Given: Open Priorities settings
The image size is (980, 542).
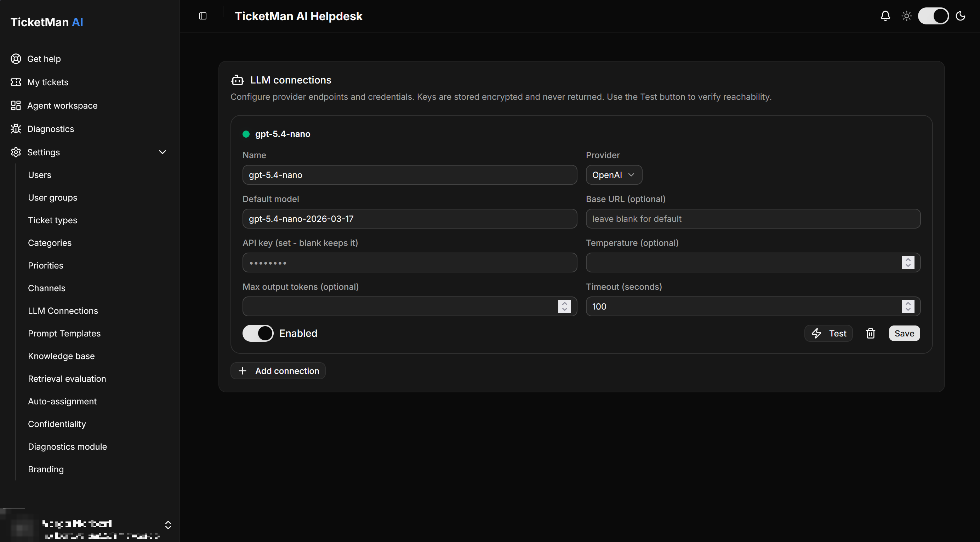Looking at the screenshot, I should click(x=46, y=265).
